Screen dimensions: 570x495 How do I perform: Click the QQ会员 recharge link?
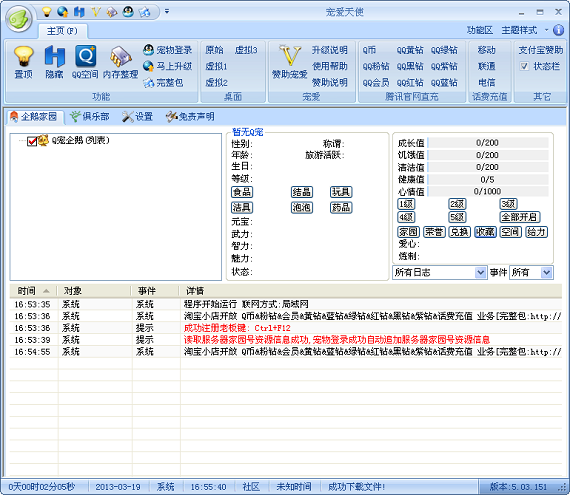click(x=376, y=83)
